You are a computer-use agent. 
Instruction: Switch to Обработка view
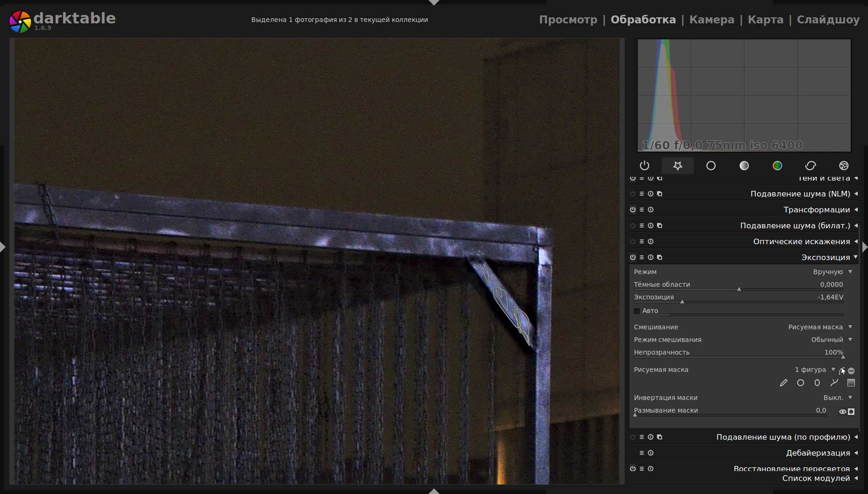click(x=643, y=20)
